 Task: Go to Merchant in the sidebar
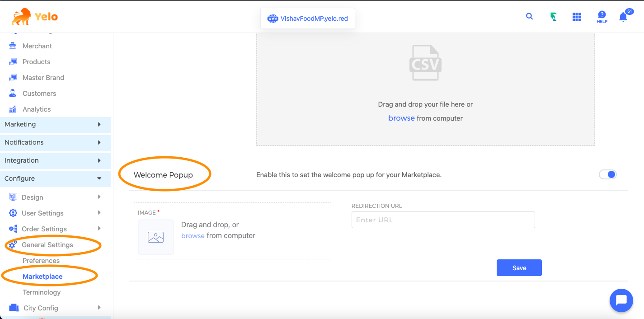point(37,46)
